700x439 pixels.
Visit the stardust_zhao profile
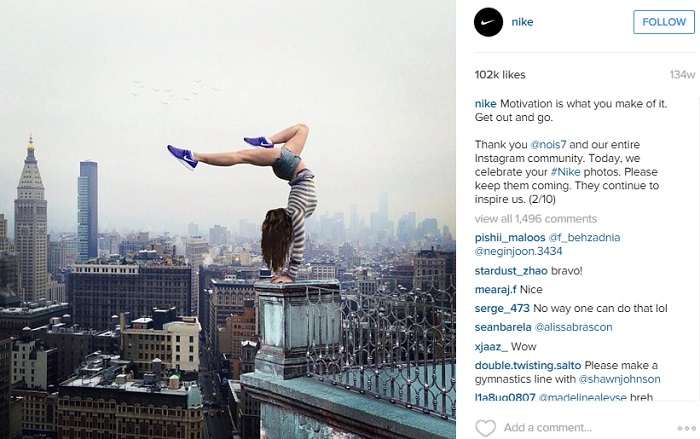click(511, 271)
